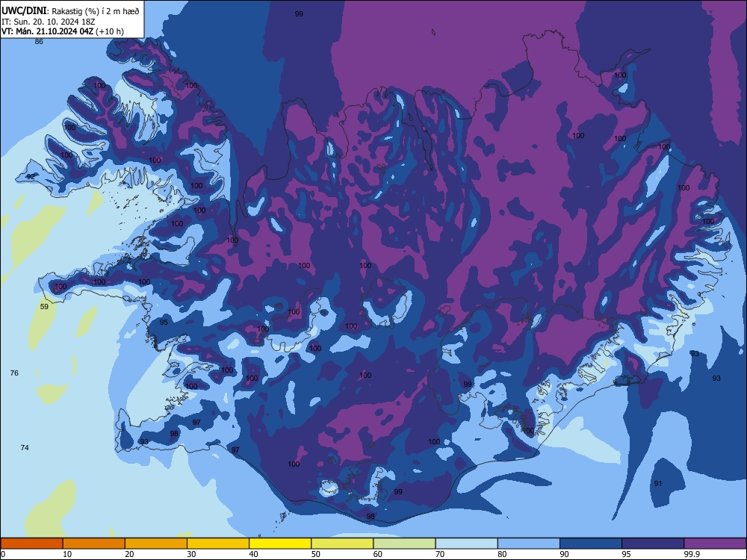Click the light blue 70–80 legend swatch

coord(466,544)
